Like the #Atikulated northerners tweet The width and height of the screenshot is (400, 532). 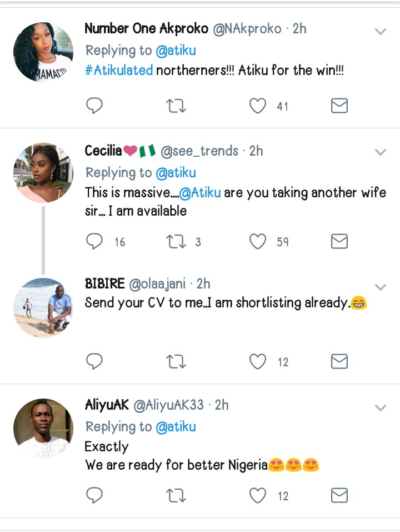258,106
